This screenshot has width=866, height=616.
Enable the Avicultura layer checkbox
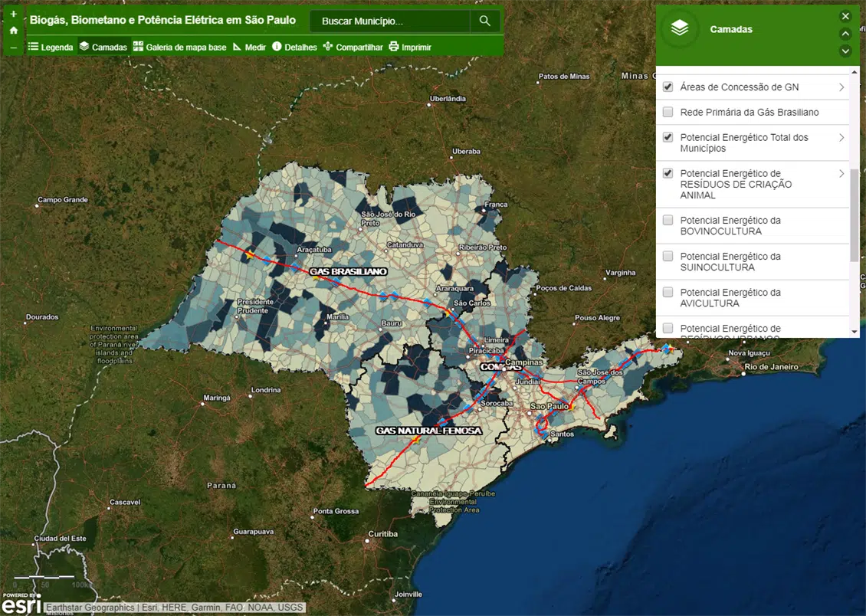coord(668,292)
